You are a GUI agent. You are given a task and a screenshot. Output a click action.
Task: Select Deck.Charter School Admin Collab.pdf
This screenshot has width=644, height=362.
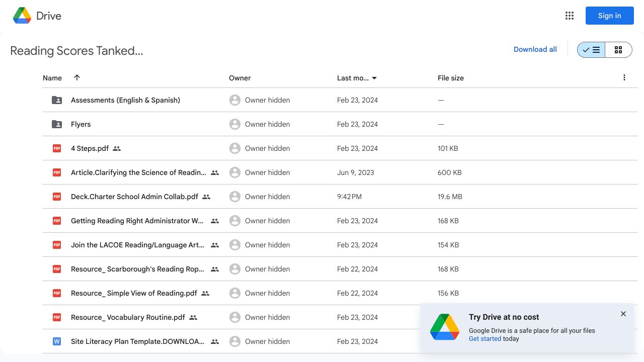click(x=134, y=197)
